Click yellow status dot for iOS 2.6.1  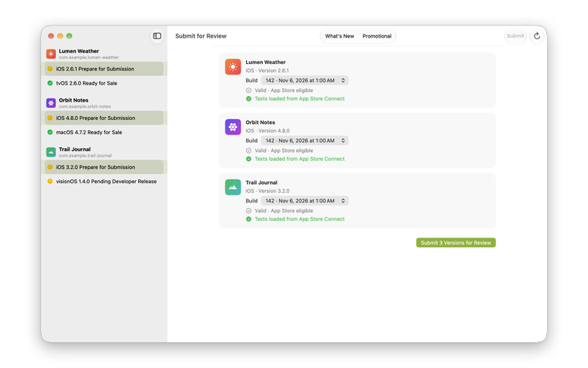tap(50, 69)
